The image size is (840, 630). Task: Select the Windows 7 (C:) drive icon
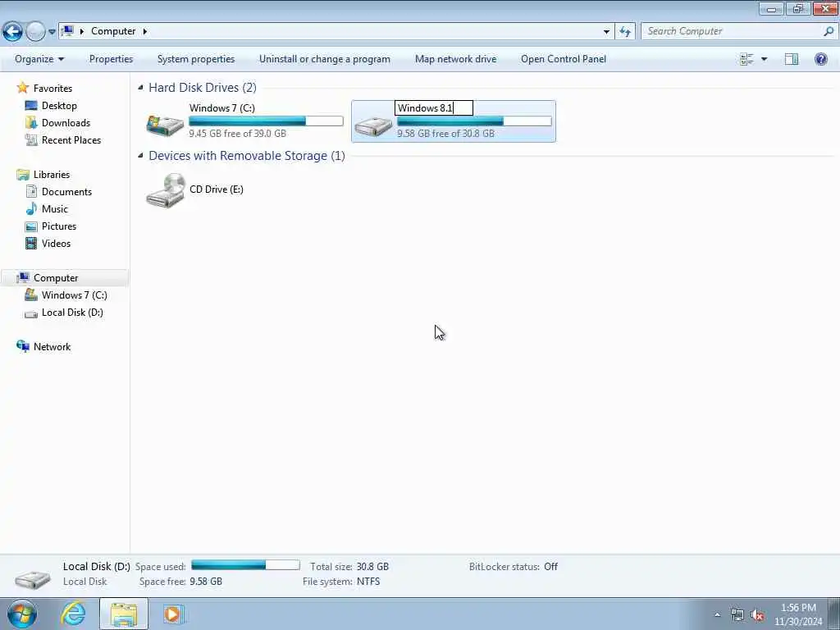[x=165, y=126]
